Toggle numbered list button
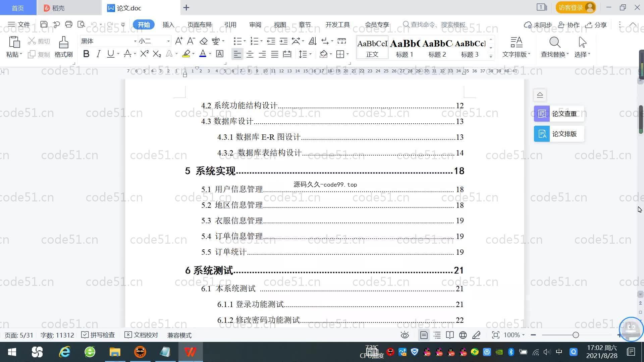 coord(254,41)
